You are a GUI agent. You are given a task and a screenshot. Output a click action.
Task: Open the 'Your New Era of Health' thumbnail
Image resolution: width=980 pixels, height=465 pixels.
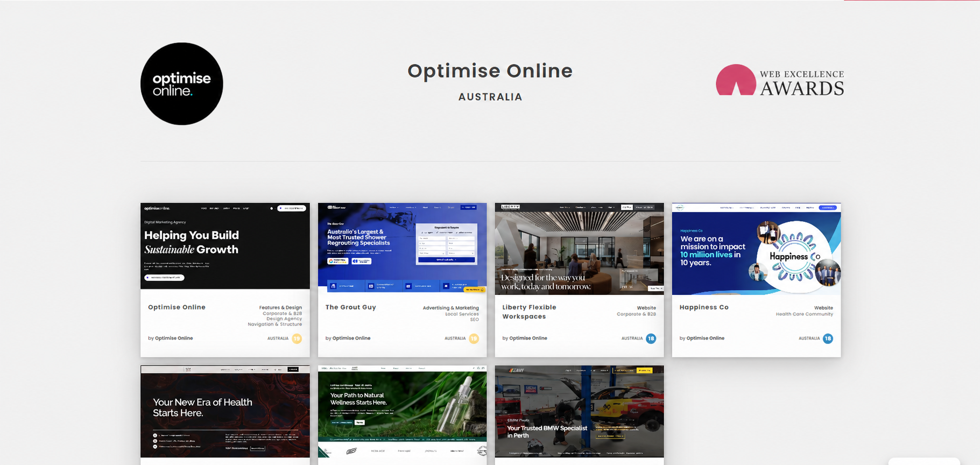(225, 412)
